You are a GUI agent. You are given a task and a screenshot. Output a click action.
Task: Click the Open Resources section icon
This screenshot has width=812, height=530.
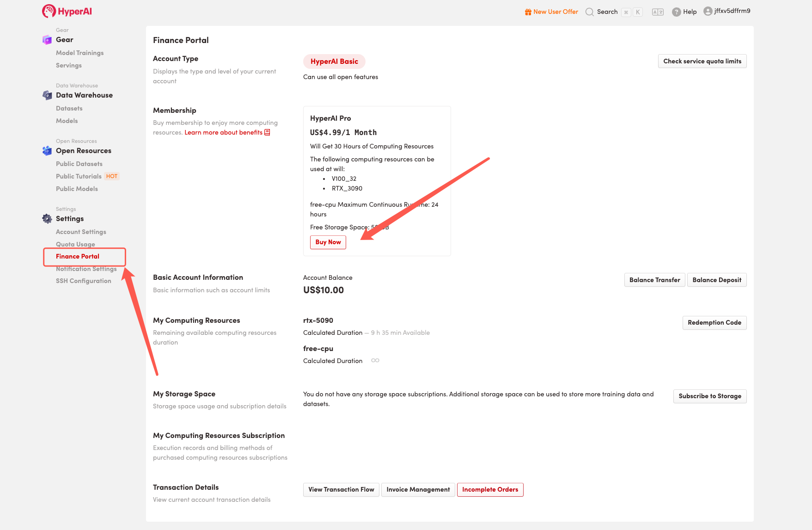click(47, 151)
